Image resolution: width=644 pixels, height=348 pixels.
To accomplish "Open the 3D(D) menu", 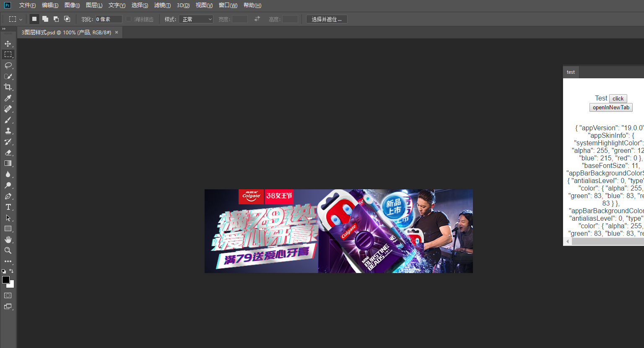I will pyautogui.click(x=183, y=5).
